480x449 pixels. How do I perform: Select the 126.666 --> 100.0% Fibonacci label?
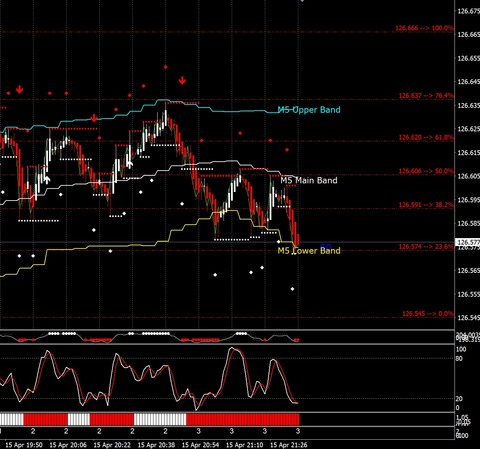[424, 28]
